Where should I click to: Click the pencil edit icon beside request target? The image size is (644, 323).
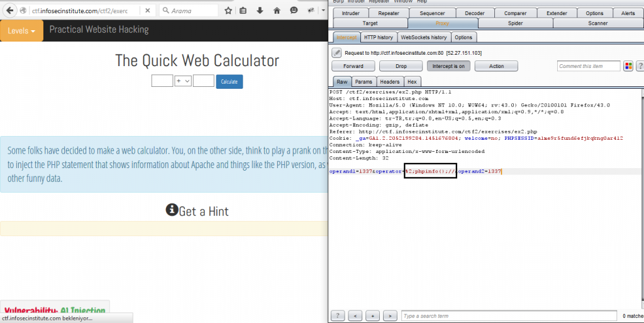(x=336, y=53)
